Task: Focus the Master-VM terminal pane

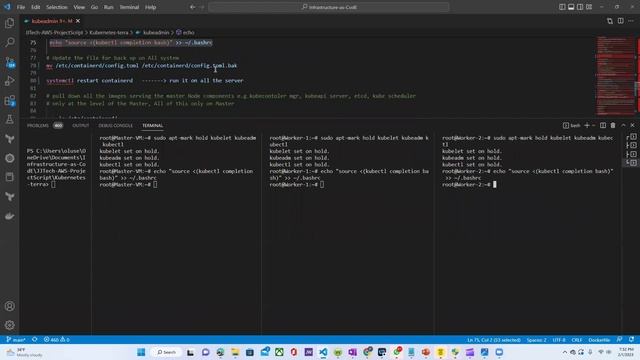Action: tap(176, 233)
